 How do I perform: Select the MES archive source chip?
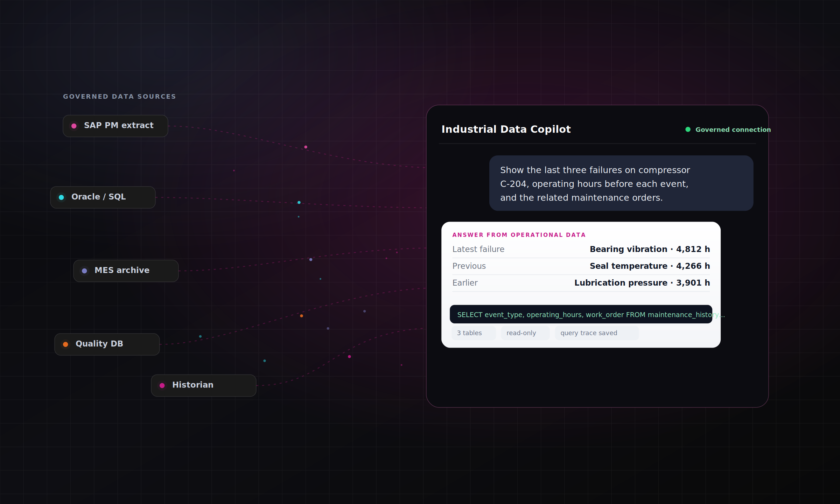pyautogui.click(x=126, y=271)
